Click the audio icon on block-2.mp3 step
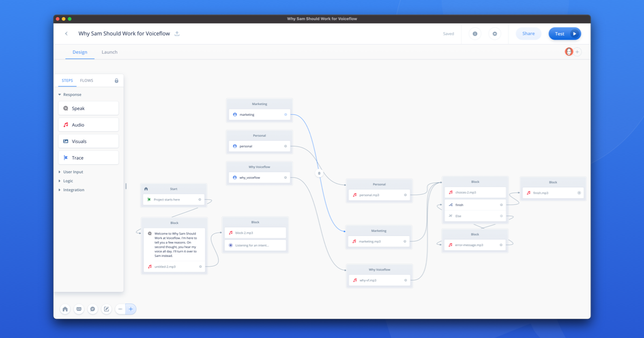The image size is (644, 338). [231, 233]
